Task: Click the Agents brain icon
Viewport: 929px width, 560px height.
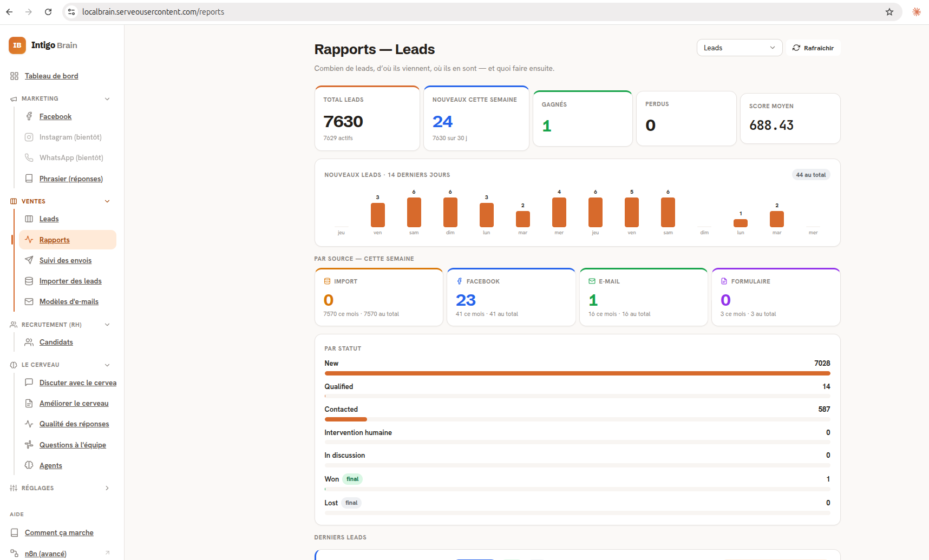Action: coord(29,465)
